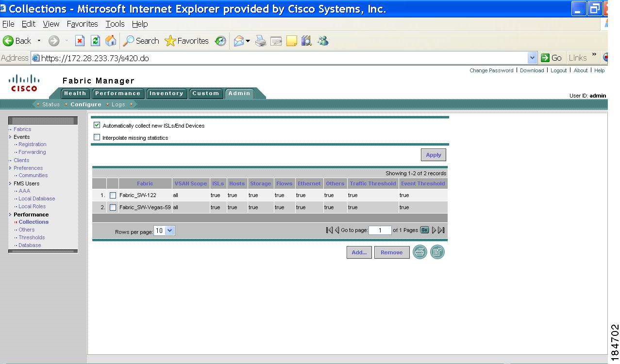Select the Fabric_SW-Vegas-59 row checkbox
Image resolution: width=620 pixels, height=364 pixels.
pyautogui.click(x=113, y=207)
